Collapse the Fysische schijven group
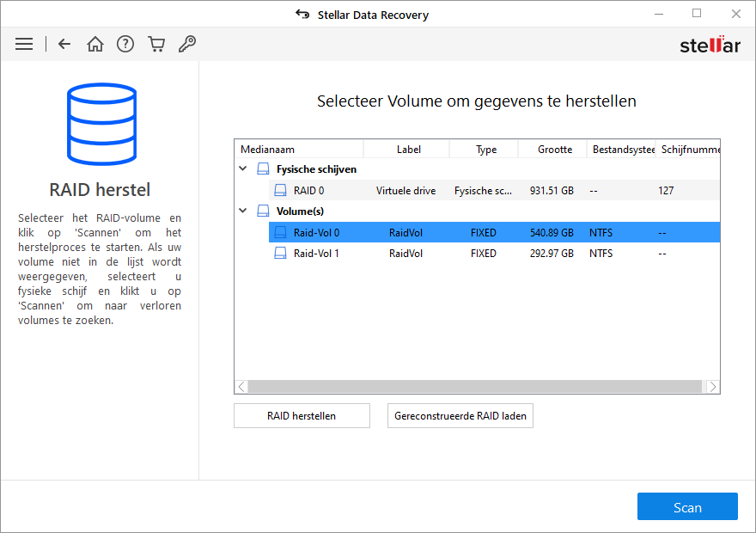Image resolution: width=756 pixels, height=533 pixels. 243,168
